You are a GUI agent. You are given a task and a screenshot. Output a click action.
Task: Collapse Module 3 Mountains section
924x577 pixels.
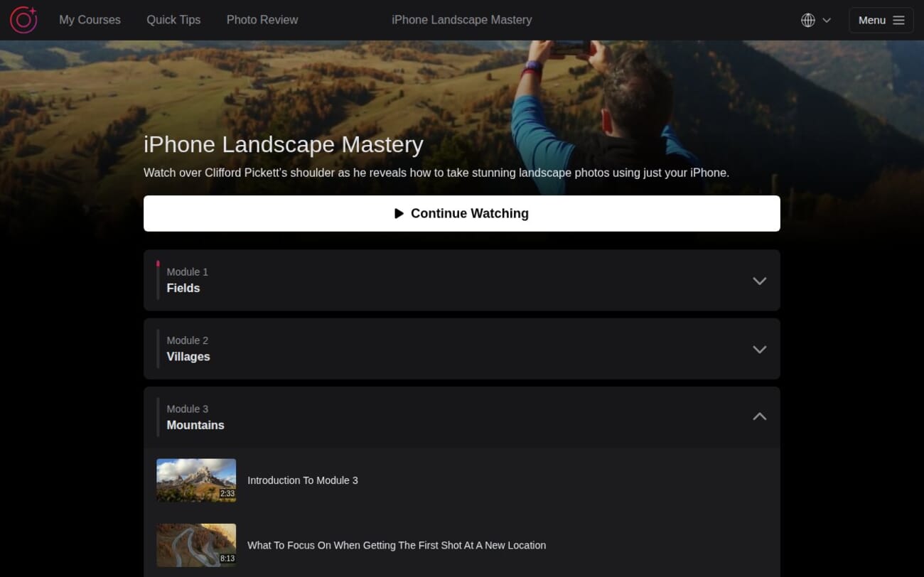pos(759,416)
